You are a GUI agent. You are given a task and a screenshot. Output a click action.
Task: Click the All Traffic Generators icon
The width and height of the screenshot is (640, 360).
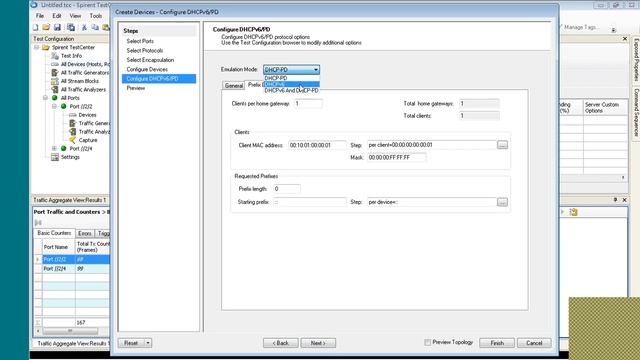click(55, 72)
